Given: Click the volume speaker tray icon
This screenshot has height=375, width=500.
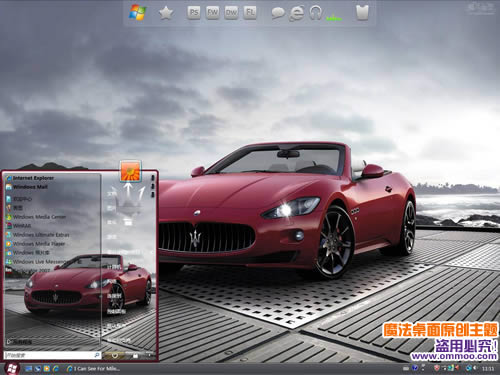Looking at the screenshot, I should click(x=475, y=368).
